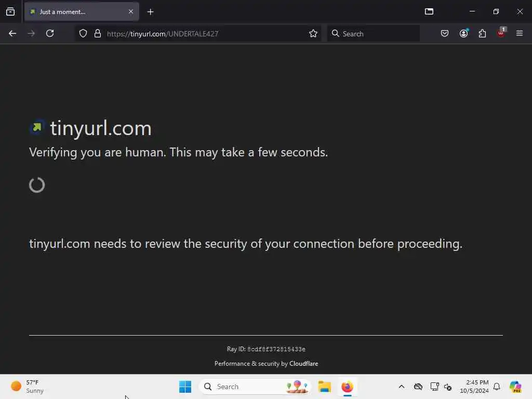Launch Copilot preview from the taskbar

[x=515, y=387]
